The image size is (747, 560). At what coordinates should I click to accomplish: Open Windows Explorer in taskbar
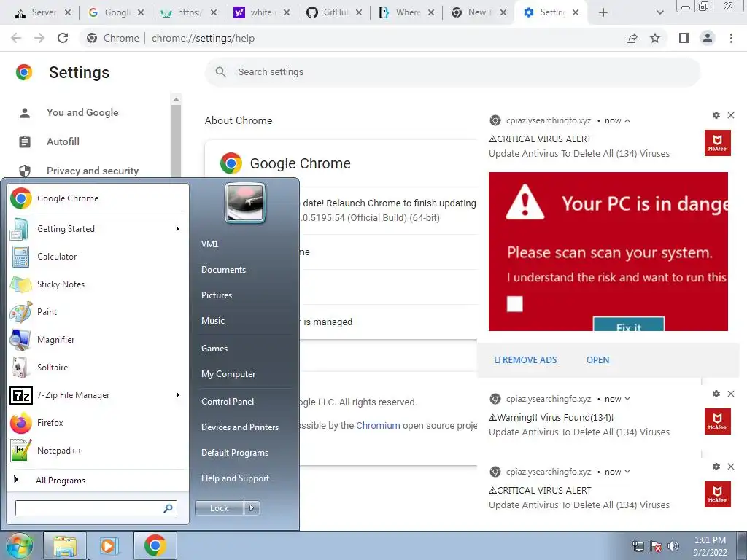coord(65,545)
